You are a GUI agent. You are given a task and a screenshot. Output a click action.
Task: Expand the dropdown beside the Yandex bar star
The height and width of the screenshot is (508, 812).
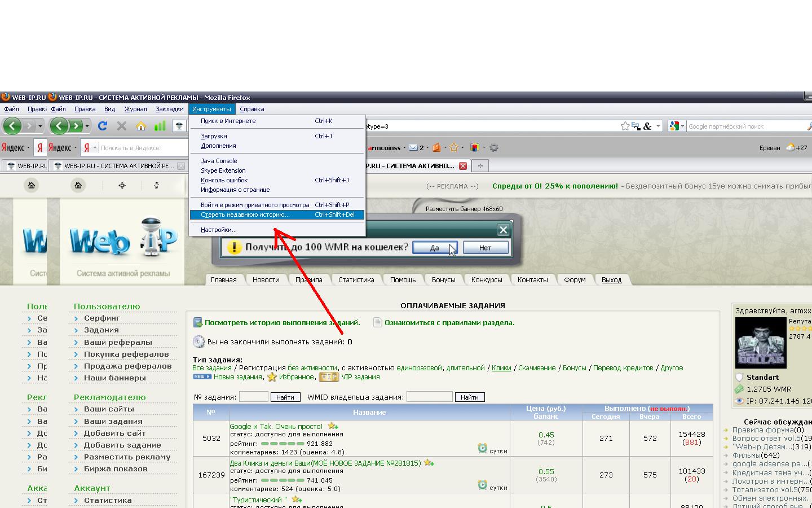pyautogui.click(x=462, y=148)
